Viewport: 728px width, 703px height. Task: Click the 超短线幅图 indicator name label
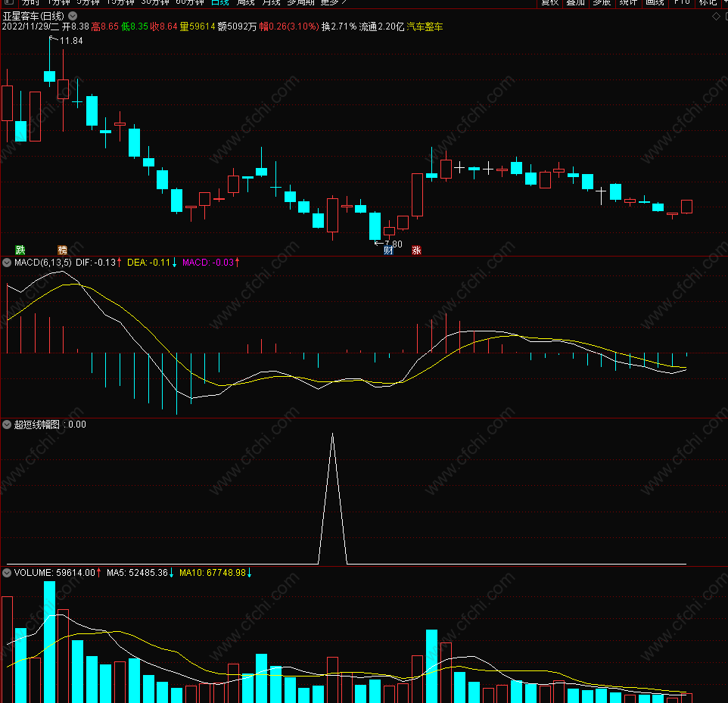[x=36, y=425]
